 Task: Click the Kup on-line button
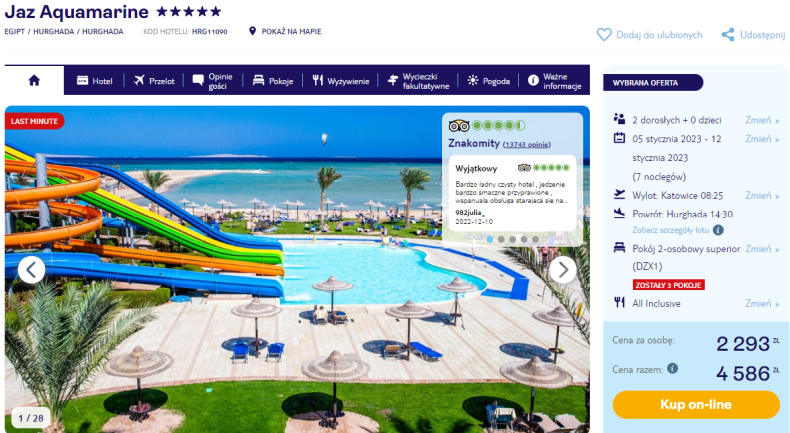pyautogui.click(x=696, y=404)
